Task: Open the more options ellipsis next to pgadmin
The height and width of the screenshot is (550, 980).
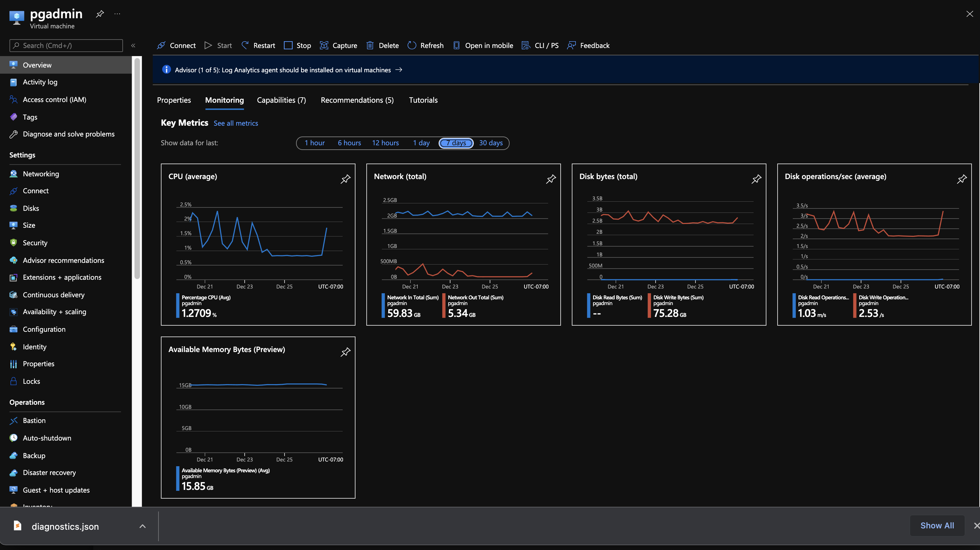Action: click(117, 14)
